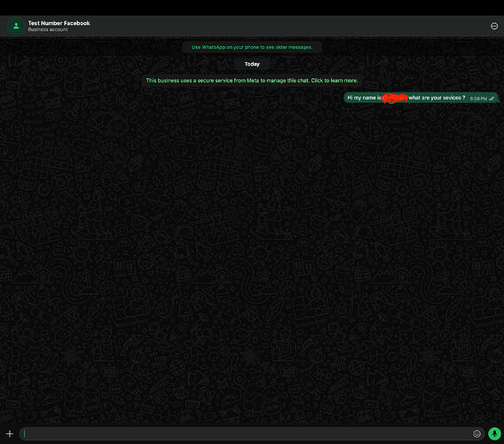This screenshot has height=444, width=504.
Task: Click the message delivery double-check icon
Action: tap(492, 99)
